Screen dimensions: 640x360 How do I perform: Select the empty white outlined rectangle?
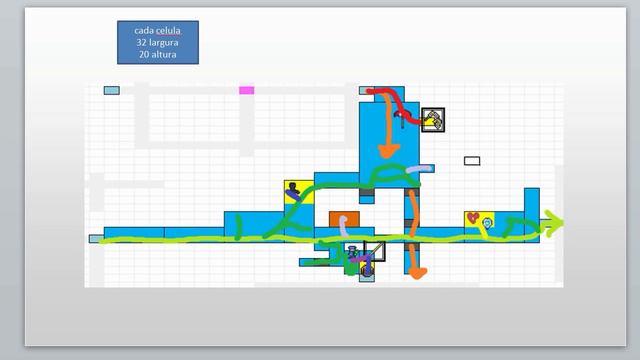pyautogui.click(x=472, y=161)
